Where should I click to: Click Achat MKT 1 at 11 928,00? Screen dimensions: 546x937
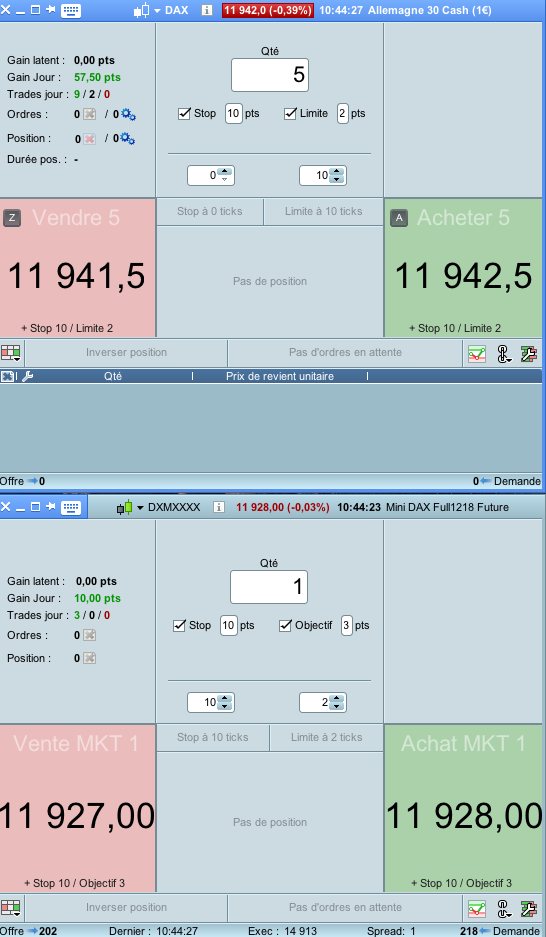463,808
